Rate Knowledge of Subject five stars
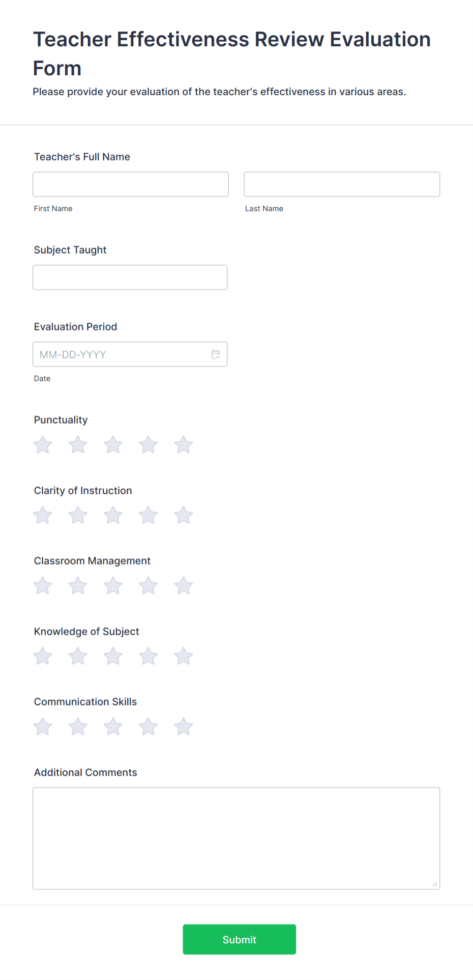Screen dimensions: 473x980 tap(183, 656)
